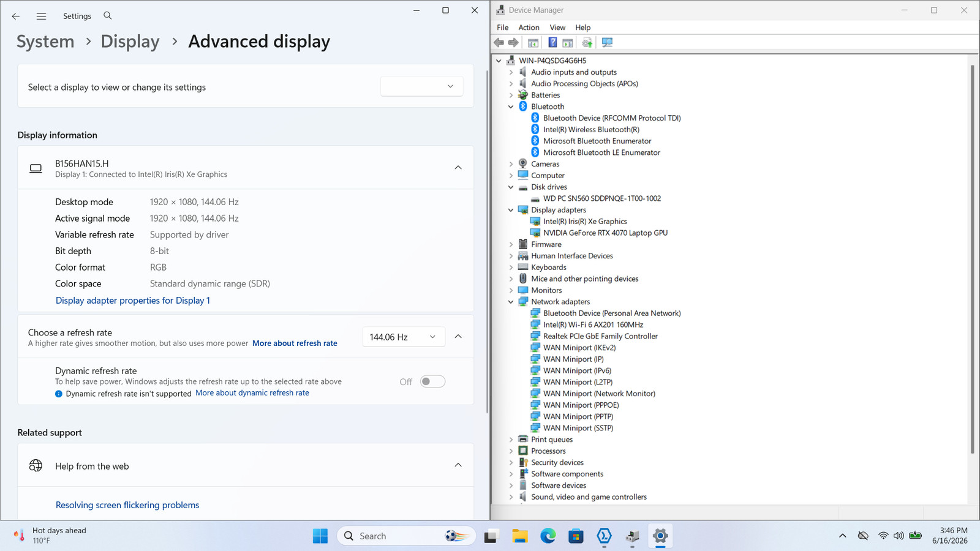Click the taskbar Search box
Viewport: 980px width, 551px height.
tap(406, 536)
